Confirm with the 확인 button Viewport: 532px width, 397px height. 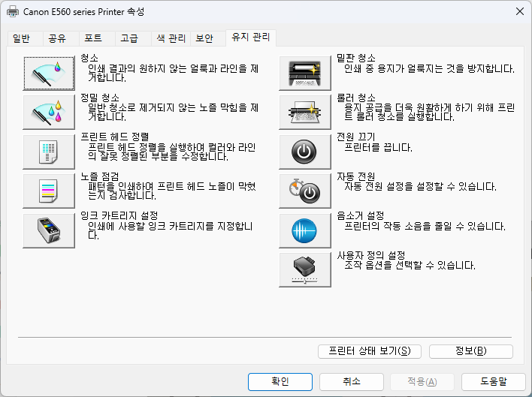click(x=280, y=382)
